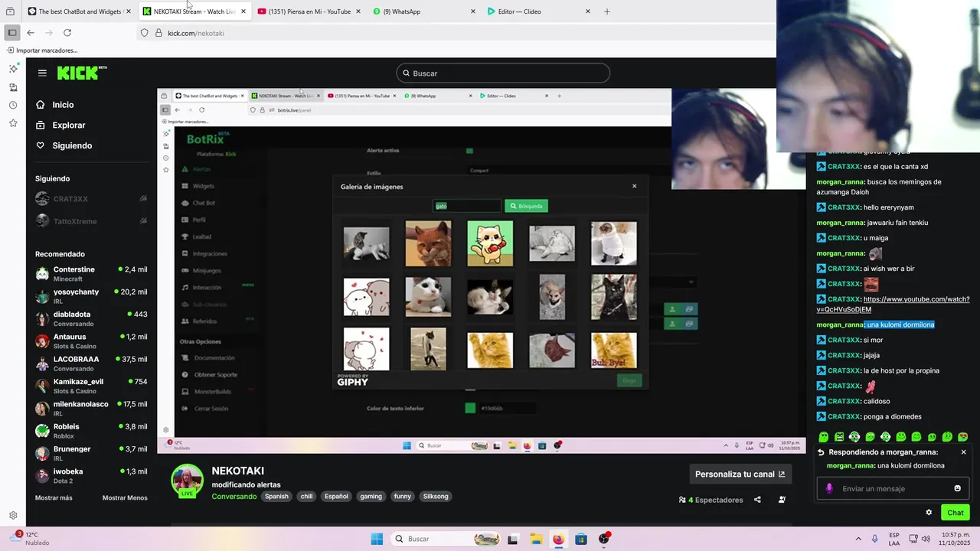Click the Windows taskbar Buscar box

click(446, 539)
